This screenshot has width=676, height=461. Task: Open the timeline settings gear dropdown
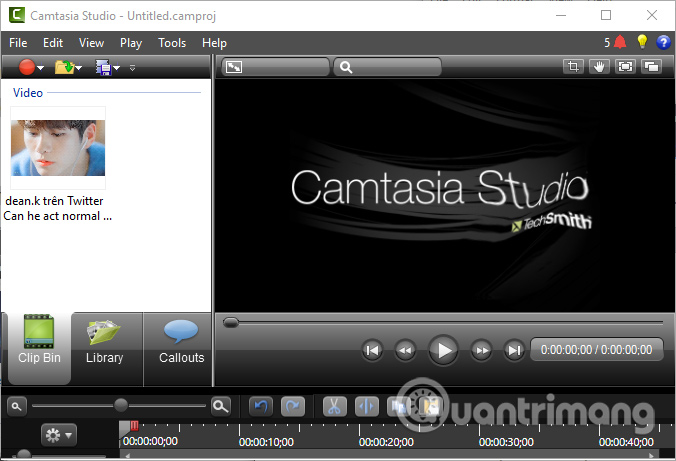pyautogui.click(x=59, y=435)
